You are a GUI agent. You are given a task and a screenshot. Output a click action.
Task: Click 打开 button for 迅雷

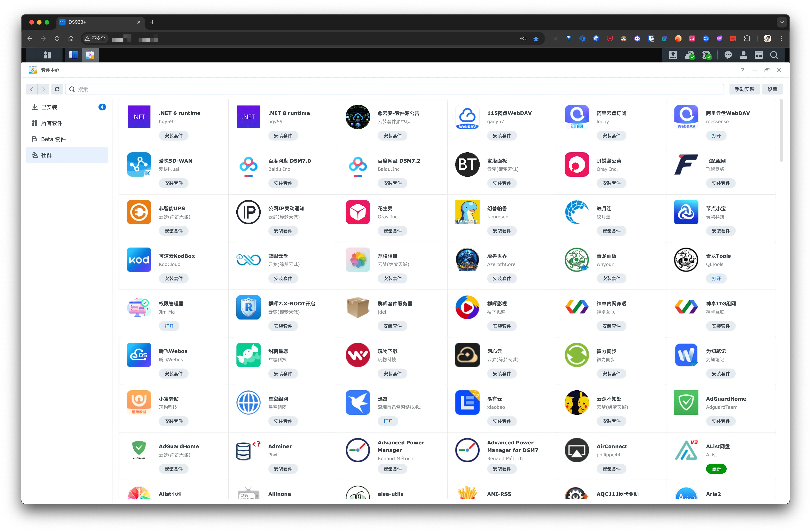coord(388,421)
